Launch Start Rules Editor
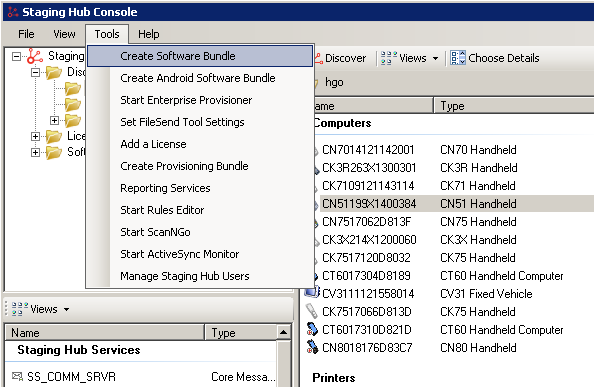 tap(162, 210)
